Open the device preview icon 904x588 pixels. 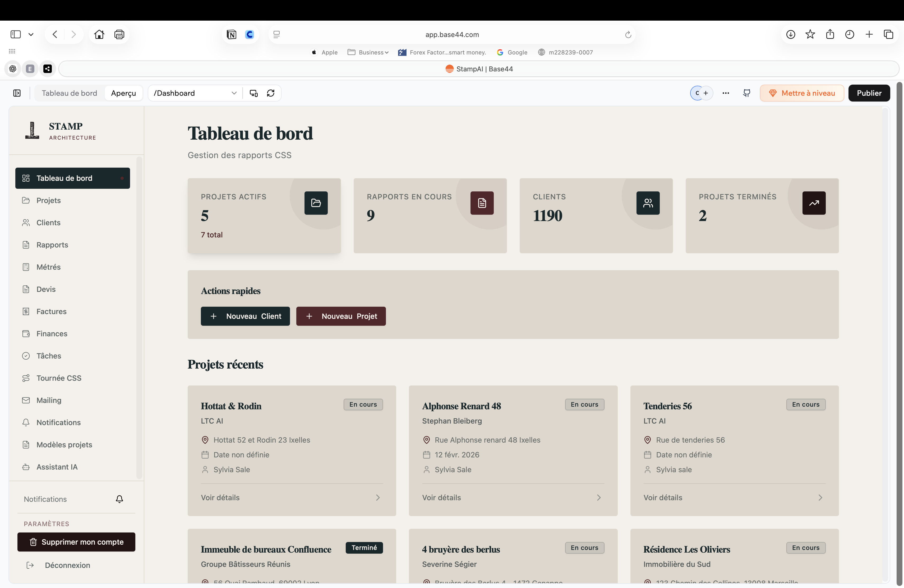(x=253, y=93)
